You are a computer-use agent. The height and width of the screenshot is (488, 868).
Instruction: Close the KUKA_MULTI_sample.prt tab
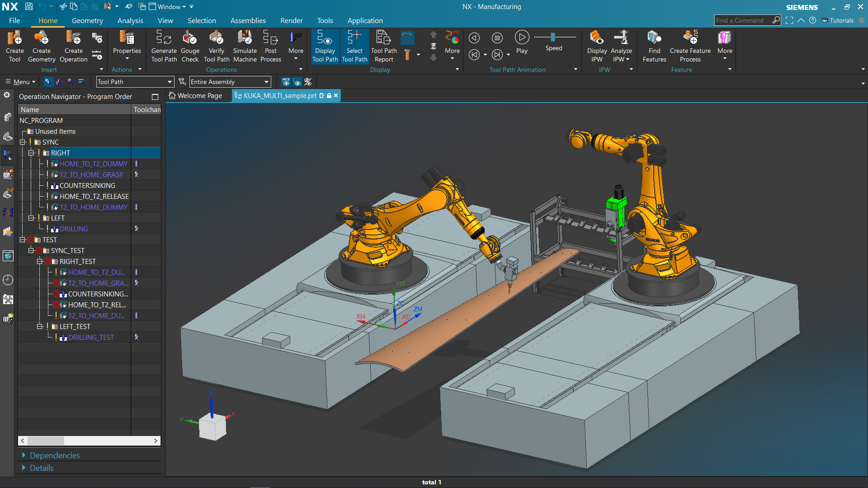[x=336, y=96]
